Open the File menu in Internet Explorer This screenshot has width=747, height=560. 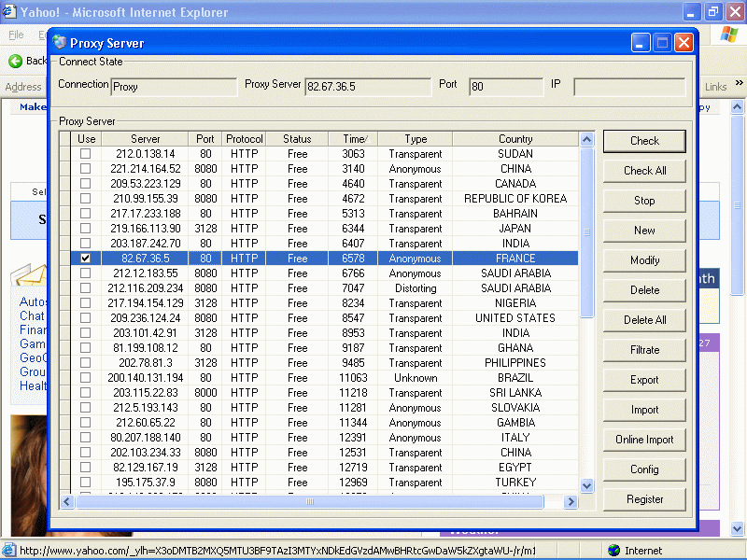point(16,35)
